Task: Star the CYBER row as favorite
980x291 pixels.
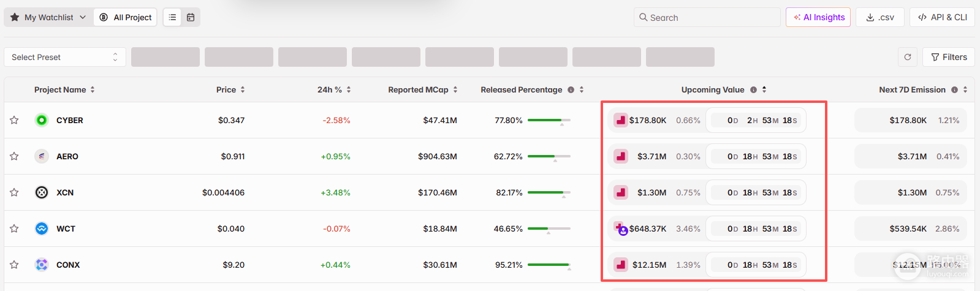Action: (x=14, y=120)
